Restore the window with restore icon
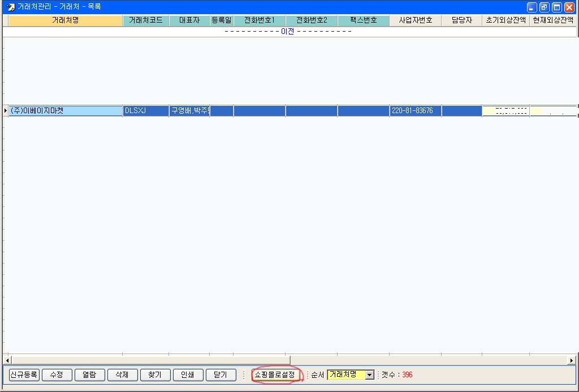 tap(544, 7)
